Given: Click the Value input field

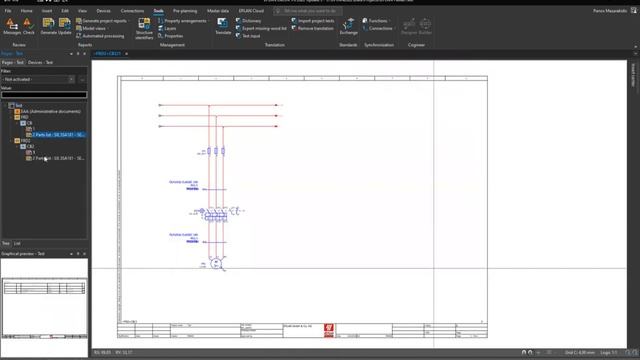Looking at the screenshot, I should click(x=44, y=95).
